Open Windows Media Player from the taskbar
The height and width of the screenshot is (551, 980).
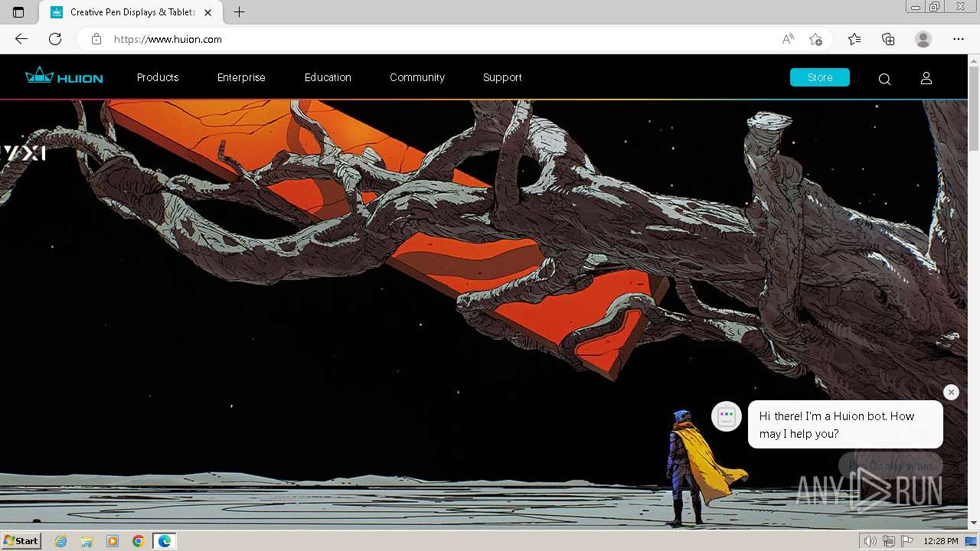[113, 541]
